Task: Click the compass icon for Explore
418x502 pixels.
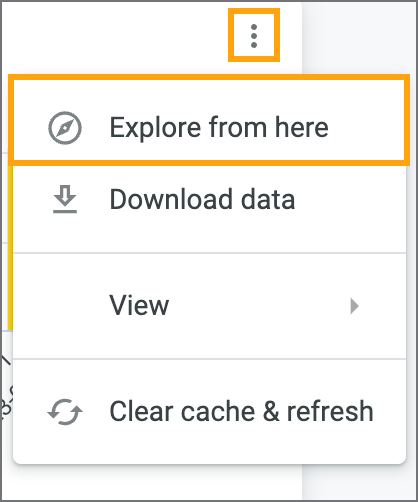Action: (65, 128)
